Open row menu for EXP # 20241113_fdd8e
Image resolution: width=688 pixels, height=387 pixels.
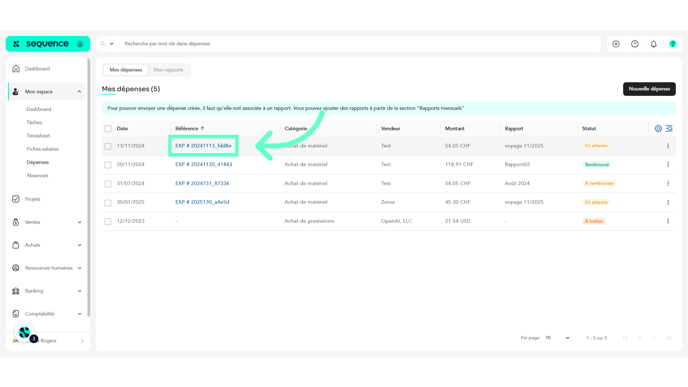coord(668,146)
